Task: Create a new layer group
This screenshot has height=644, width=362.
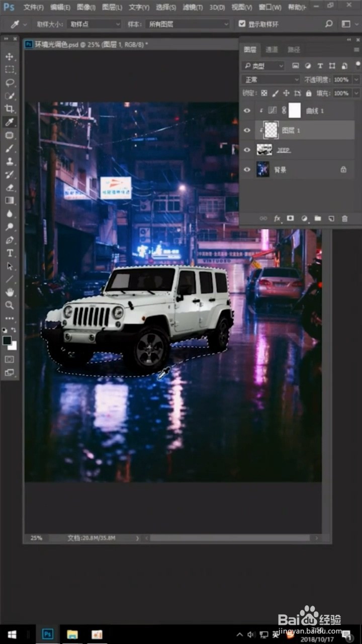Action: click(x=317, y=218)
